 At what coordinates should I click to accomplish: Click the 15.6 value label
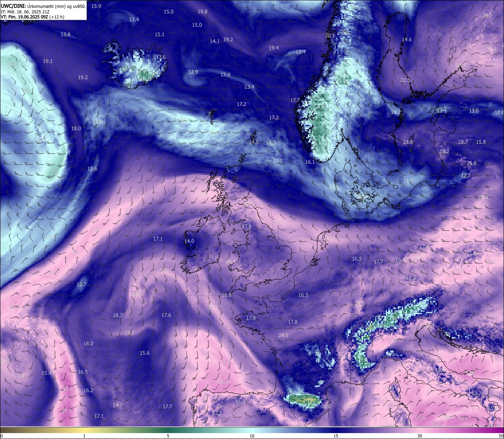pos(145,353)
